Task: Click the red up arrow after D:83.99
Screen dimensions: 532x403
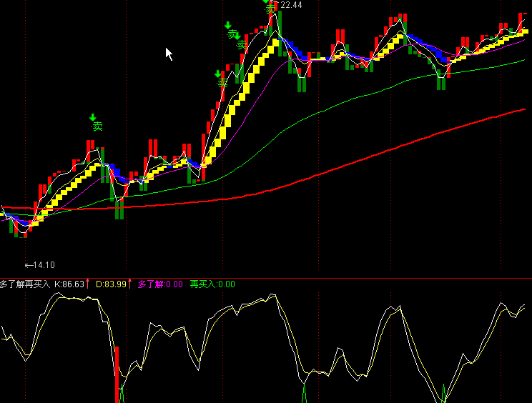Action: coord(129,284)
